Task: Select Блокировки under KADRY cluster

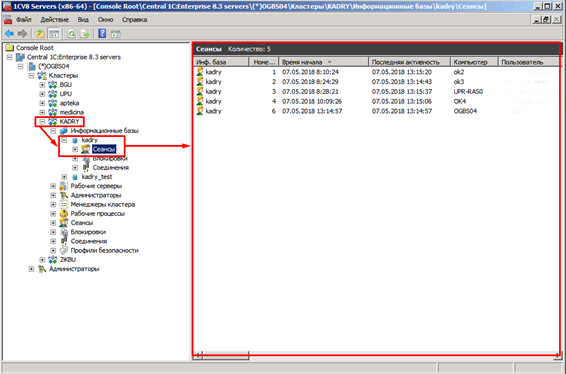Action: 88,232
